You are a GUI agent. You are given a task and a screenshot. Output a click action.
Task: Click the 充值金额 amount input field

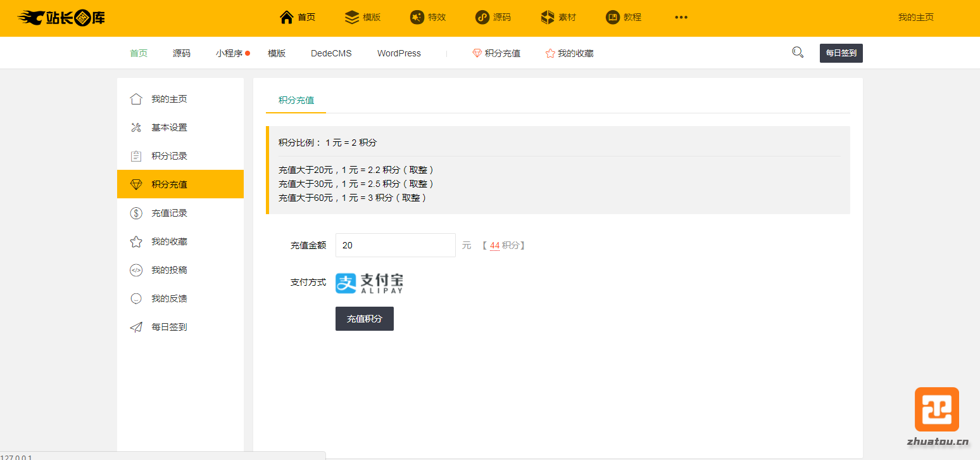[395, 245]
